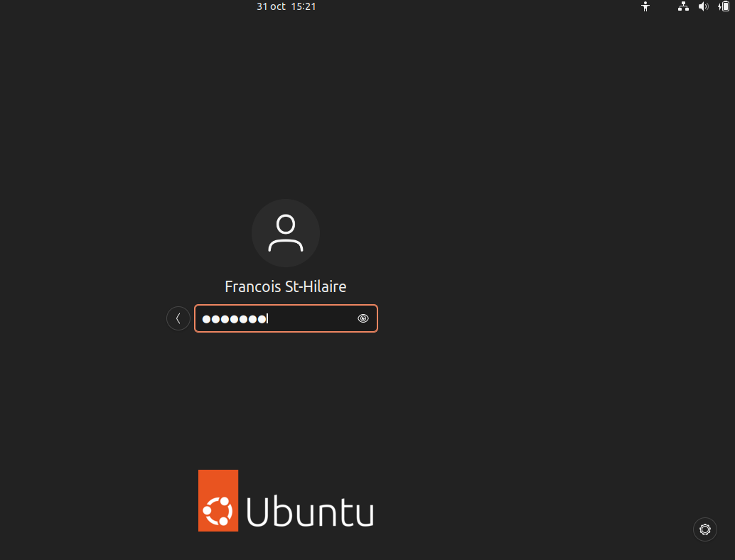Screen dimensions: 735x560
Task: Click the "31 oct" date in top bar
Action: point(271,6)
